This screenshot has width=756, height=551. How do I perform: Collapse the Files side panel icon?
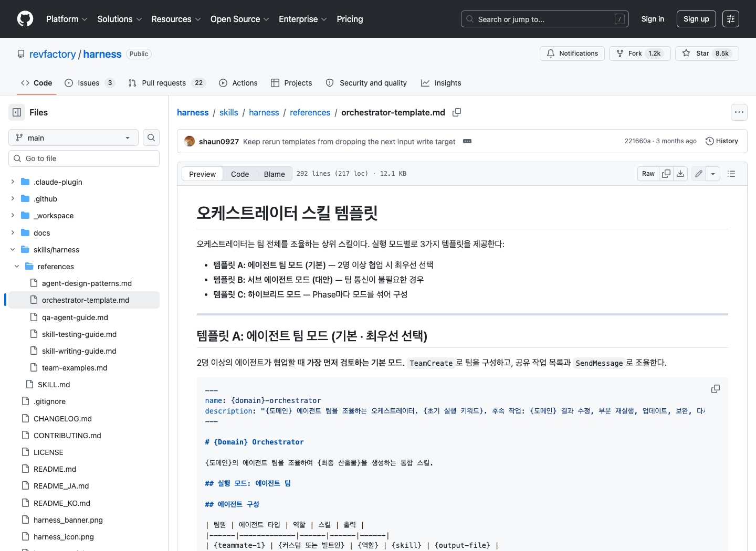tap(17, 112)
